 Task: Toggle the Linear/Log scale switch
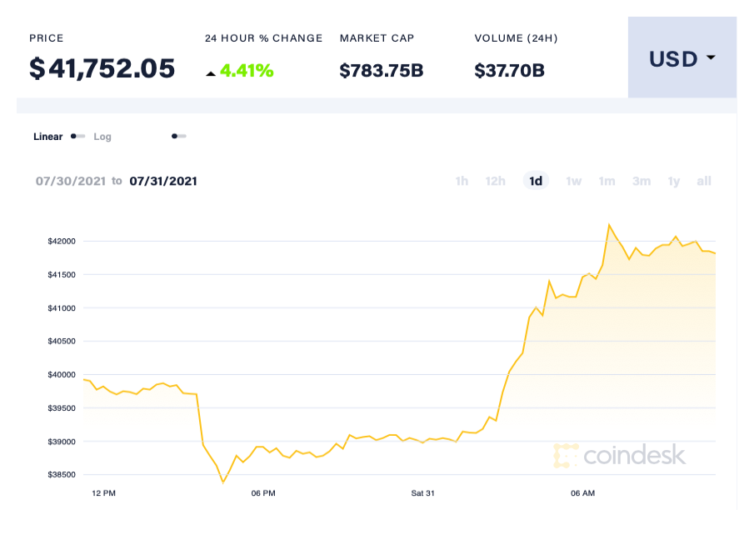[x=77, y=136]
